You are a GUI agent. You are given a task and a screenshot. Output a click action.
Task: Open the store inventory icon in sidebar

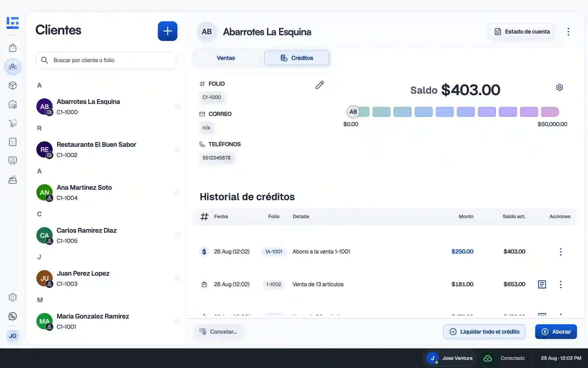[x=13, y=105]
